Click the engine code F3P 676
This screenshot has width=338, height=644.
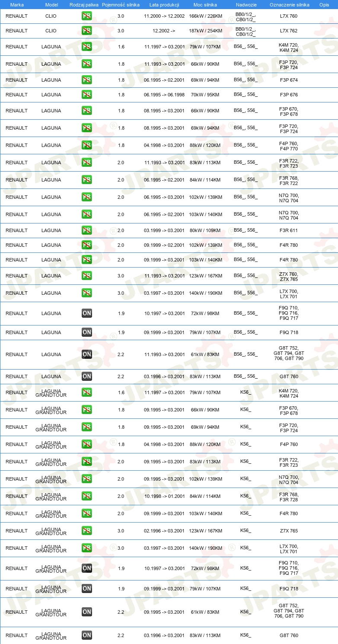[x=289, y=95]
